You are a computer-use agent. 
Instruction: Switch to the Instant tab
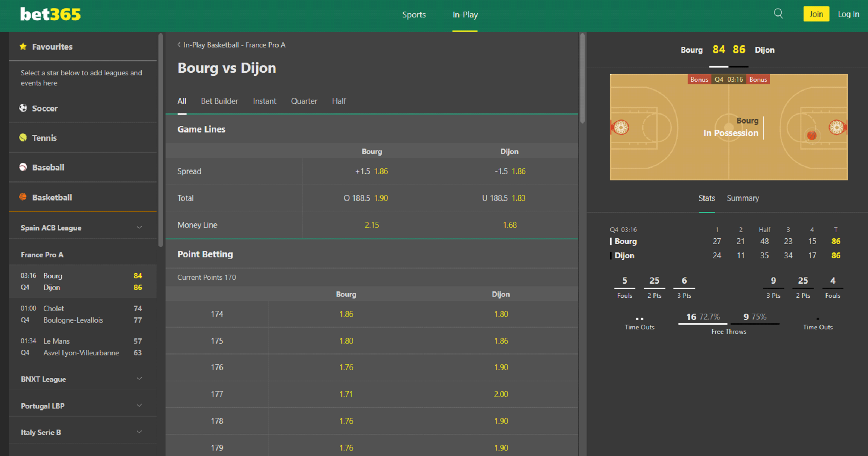coord(264,101)
